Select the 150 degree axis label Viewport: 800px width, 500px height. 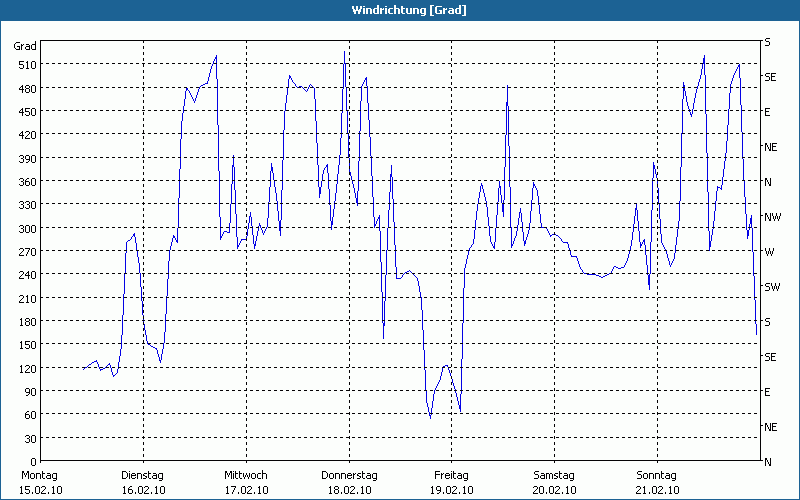click(29, 345)
